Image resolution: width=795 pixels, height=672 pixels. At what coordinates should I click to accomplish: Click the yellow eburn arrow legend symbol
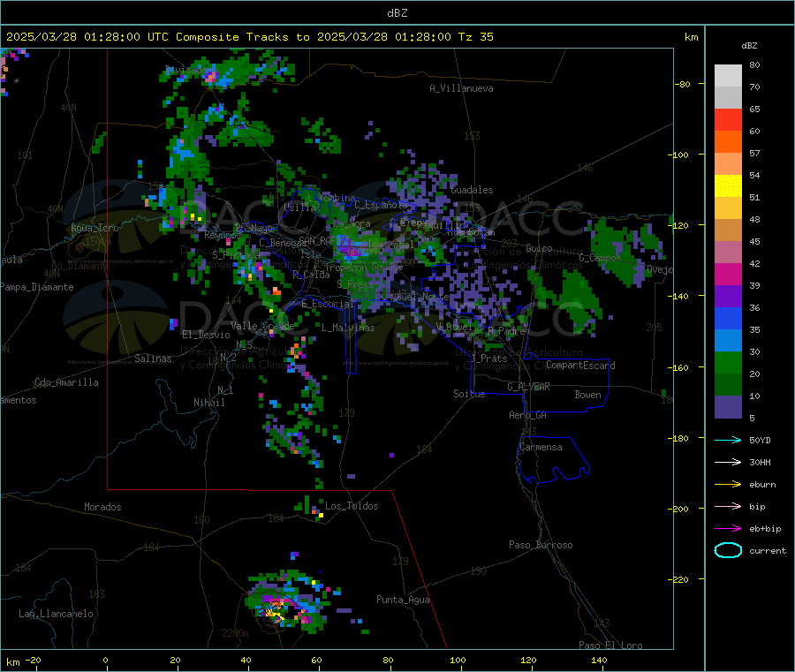pos(728,485)
